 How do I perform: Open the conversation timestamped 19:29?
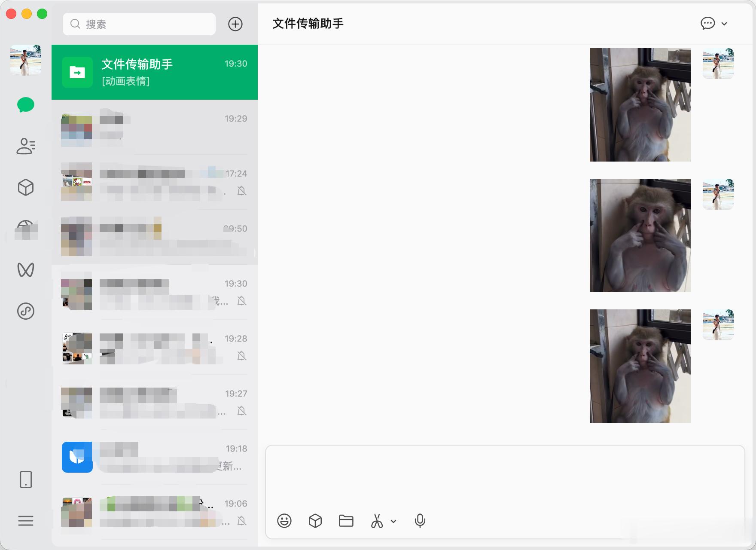click(155, 127)
